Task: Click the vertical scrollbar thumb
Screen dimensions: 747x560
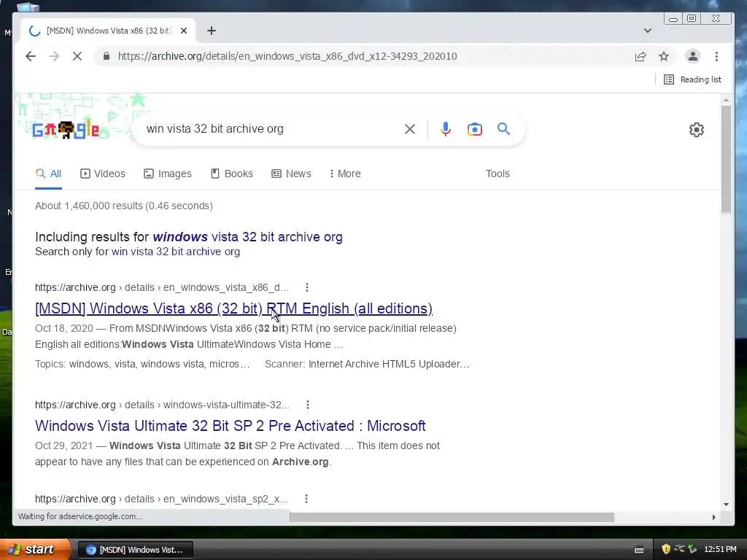Action: (726, 159)
